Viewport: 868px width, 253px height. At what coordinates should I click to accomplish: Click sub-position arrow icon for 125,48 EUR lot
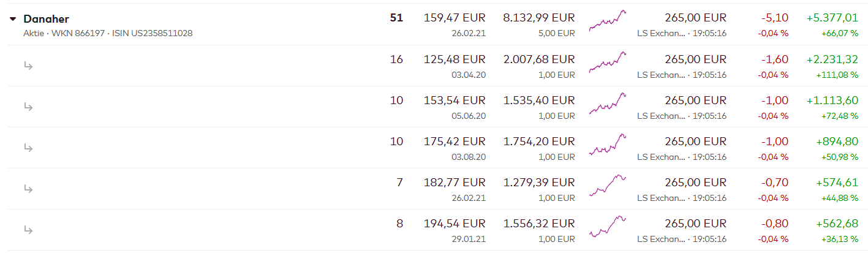pos(28,66)
